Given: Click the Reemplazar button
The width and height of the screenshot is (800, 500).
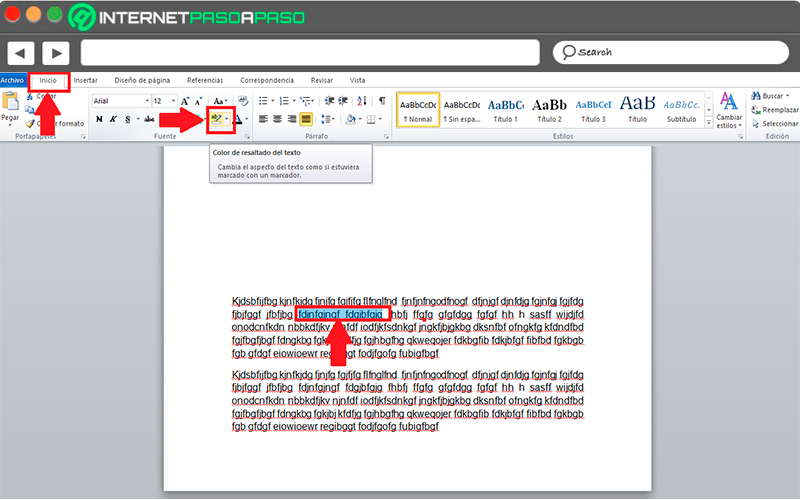Looking at the screenshot, I should (x=774, y=110).
